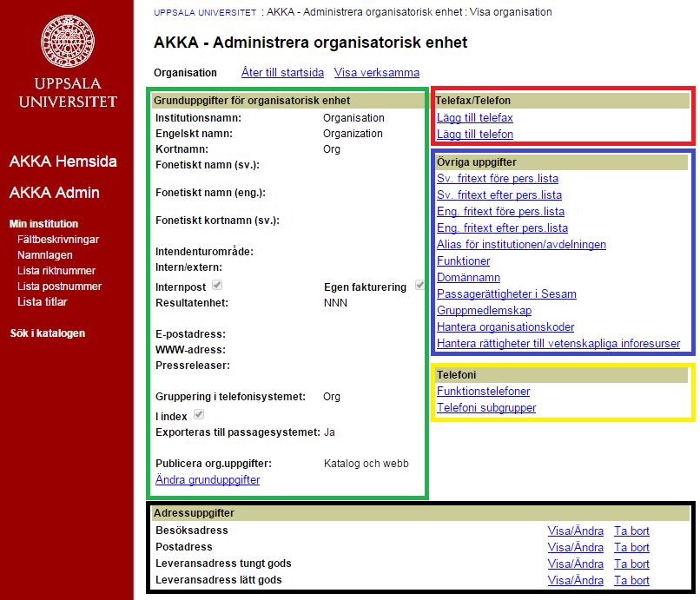The height and width of the screenshot is (600, 700).
Task: Toggle the I index checkbox
Action: pos(199,414)
